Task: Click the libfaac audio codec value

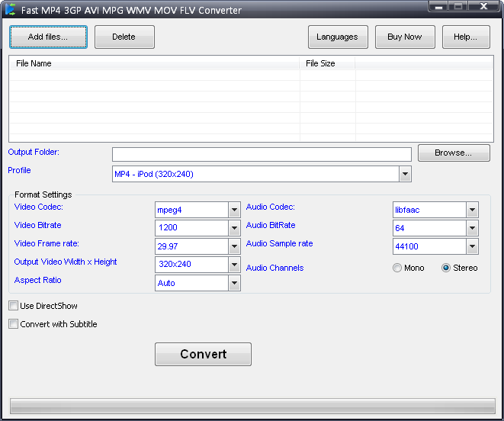Action: (x=407, y=210)
